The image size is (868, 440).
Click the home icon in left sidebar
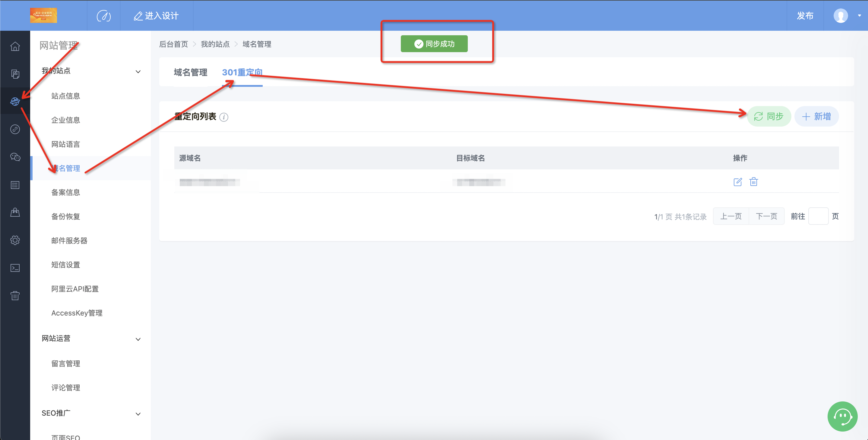tap(15, 46)
